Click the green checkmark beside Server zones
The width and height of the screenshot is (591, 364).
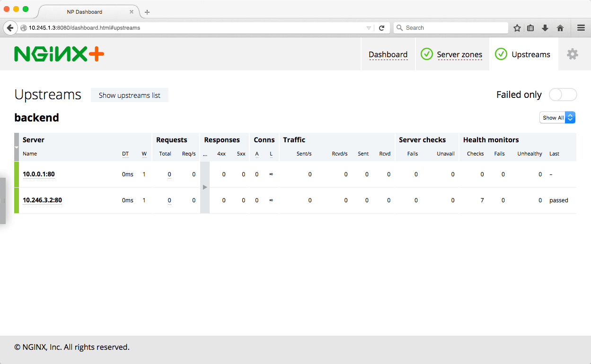427,54
